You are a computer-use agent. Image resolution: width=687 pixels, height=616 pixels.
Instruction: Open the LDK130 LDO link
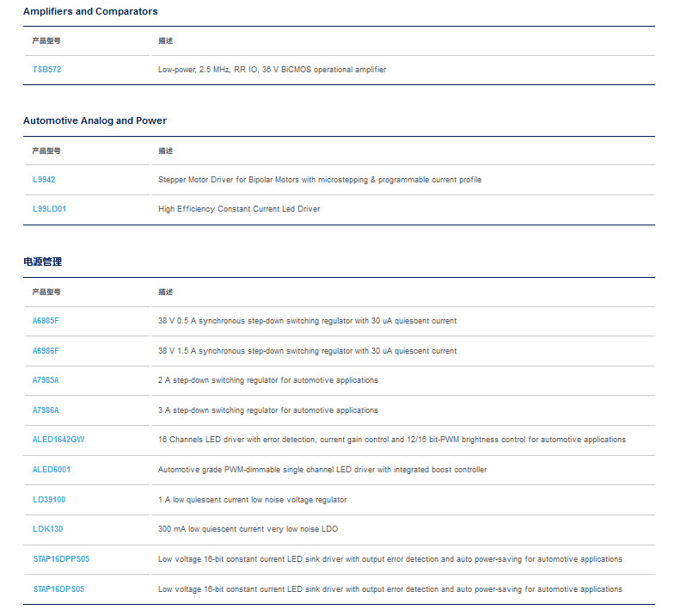[48, 529]
